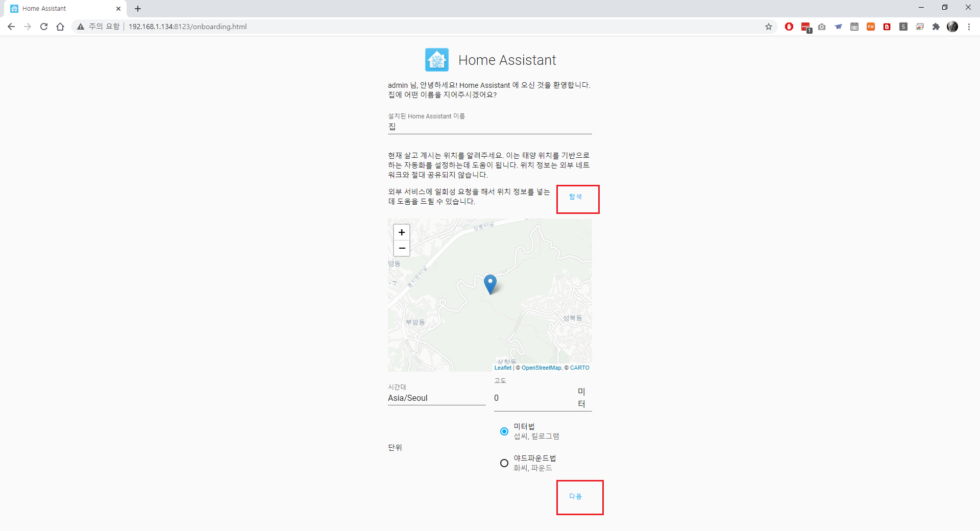Open a new browser tab

click(138, 9)
